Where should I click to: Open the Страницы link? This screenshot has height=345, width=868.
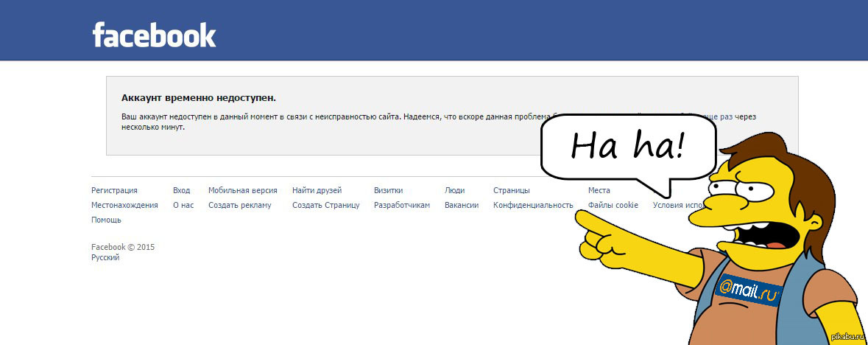pyautogui.click(x=512, y=190)
